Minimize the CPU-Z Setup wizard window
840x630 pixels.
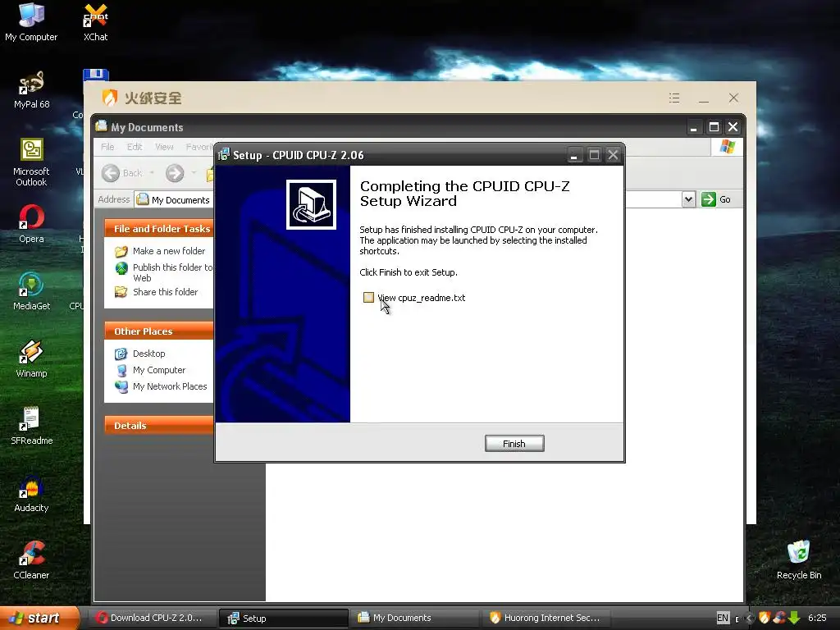pos(573,155)
